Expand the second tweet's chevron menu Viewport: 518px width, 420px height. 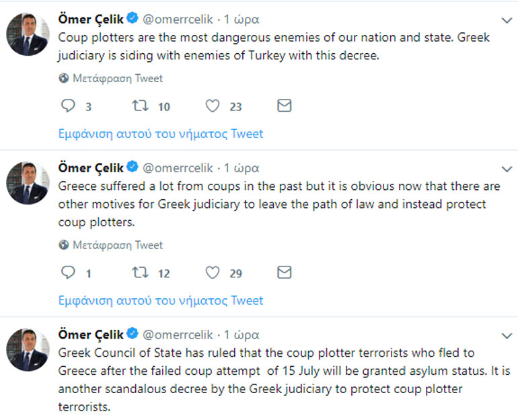click(x=507, y=168)
